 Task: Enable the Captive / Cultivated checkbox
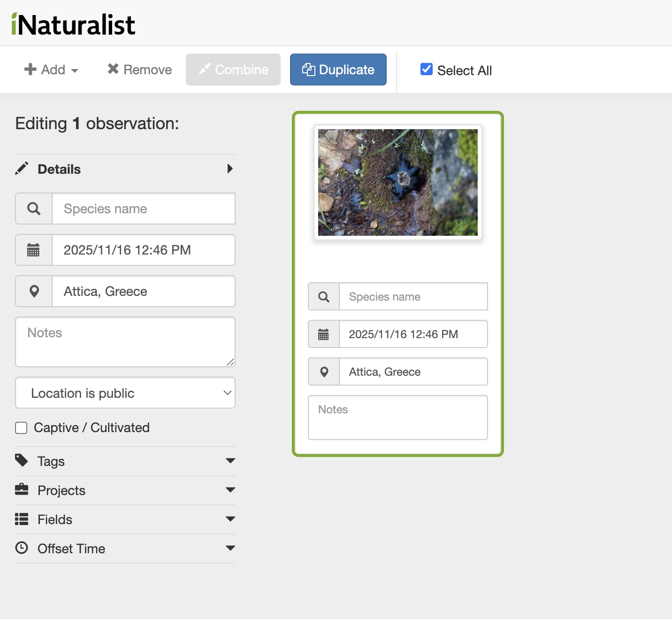tap(21, 428)
